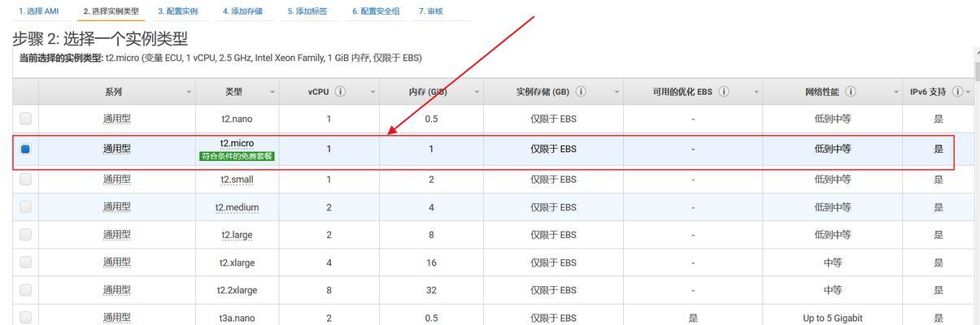Click the 内存 (GiB) column header label

point(428,92)
